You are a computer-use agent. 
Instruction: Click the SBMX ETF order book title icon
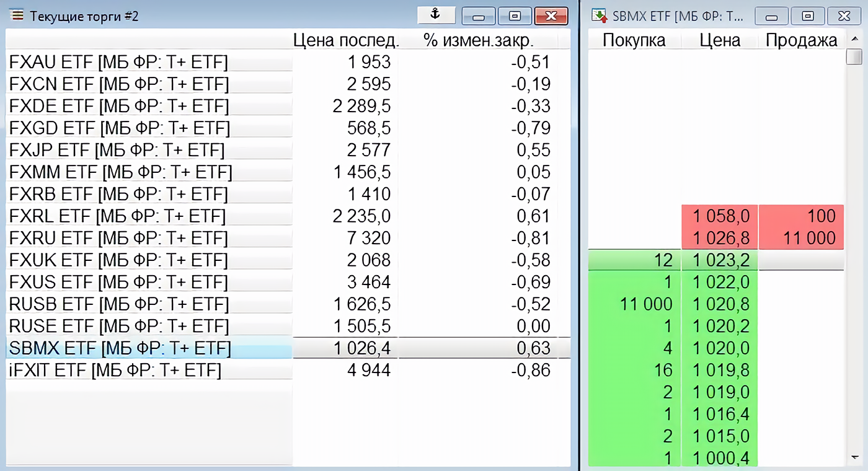tap(599, 15)
